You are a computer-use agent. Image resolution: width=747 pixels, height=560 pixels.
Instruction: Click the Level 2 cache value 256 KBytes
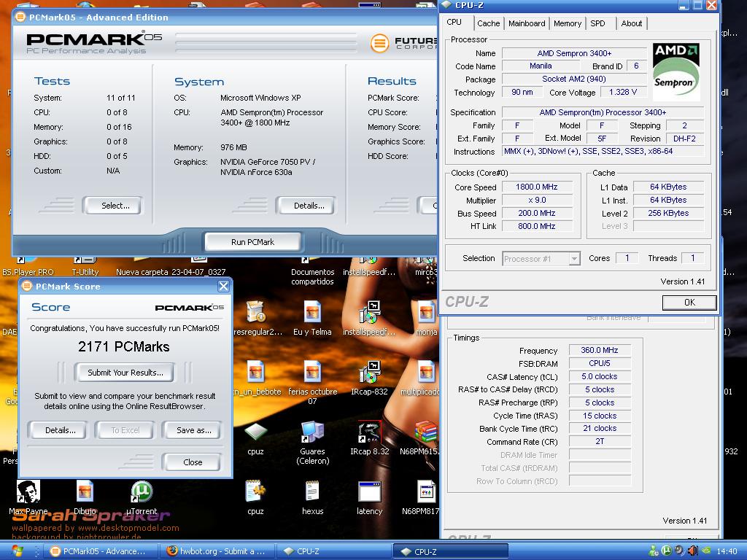(668, 213)
